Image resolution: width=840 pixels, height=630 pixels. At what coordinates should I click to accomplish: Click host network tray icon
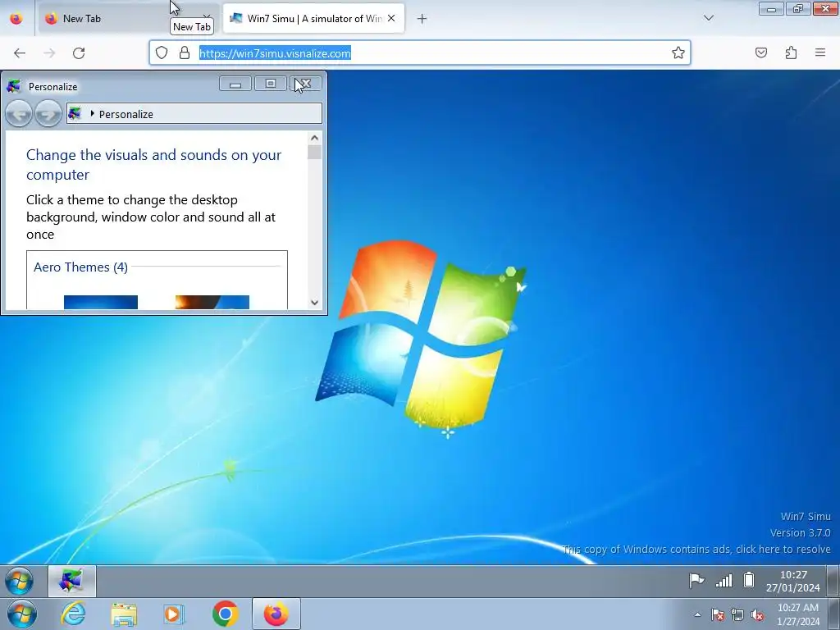click(737, 614)
